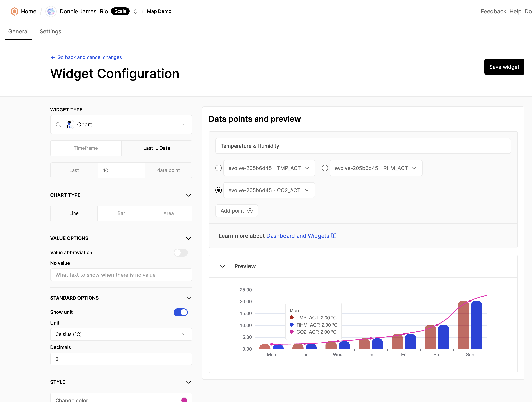Click the book icon beside Dashboard and Widgets

tap(333, 236)
